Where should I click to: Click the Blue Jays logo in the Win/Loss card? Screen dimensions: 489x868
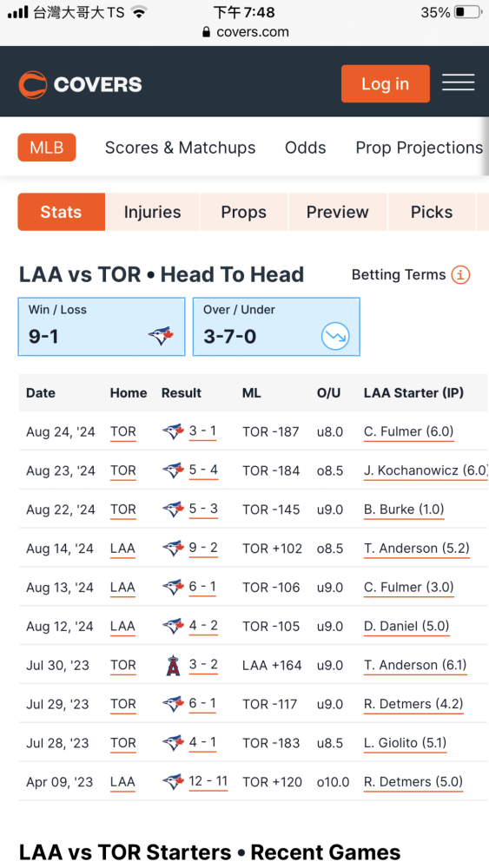162,336
